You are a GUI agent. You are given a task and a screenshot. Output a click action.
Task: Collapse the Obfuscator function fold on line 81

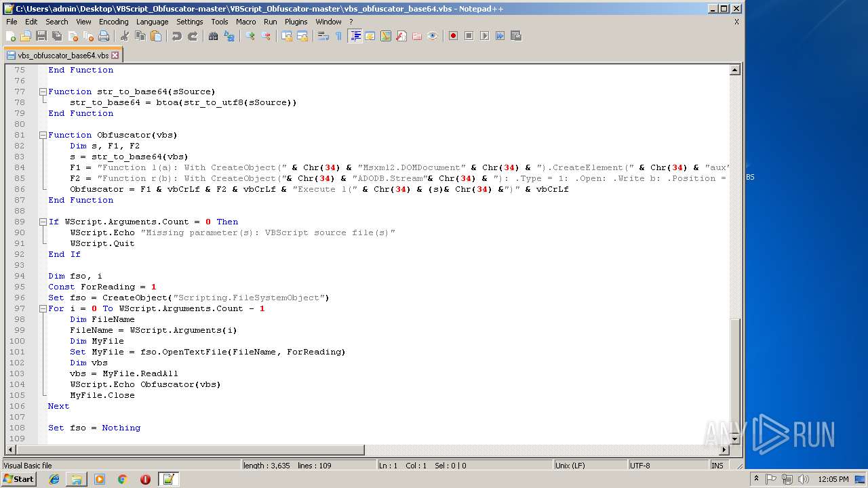(x=42, y=135)
